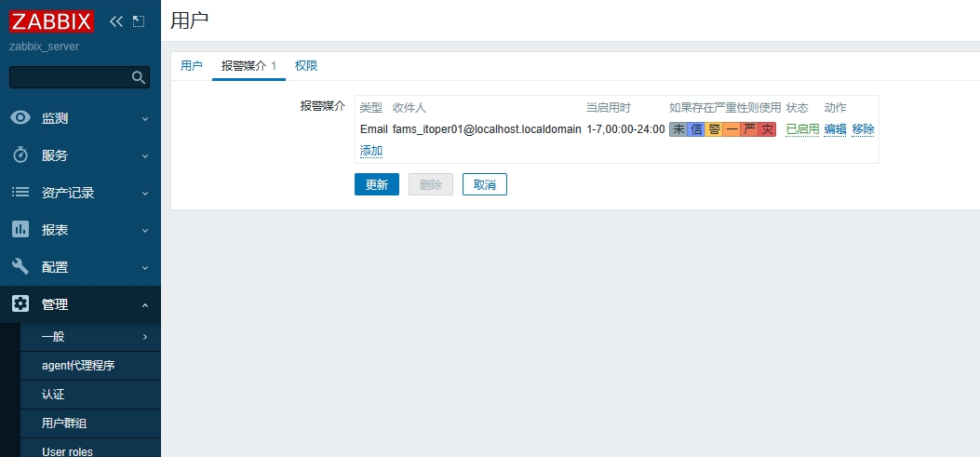Click the 更新 button
The image size is (980, 457).
point(377,184)
